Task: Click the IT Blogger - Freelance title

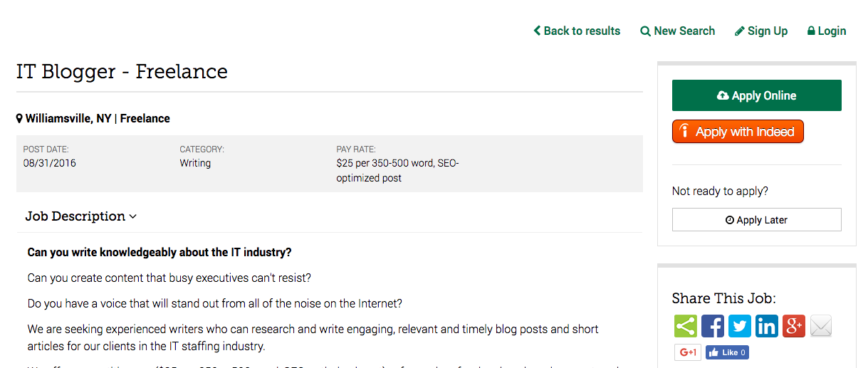Action: click(122, 72)
